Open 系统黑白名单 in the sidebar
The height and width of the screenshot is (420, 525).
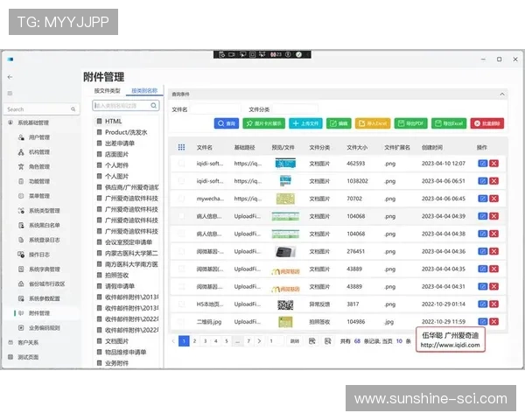coord(45,226)
